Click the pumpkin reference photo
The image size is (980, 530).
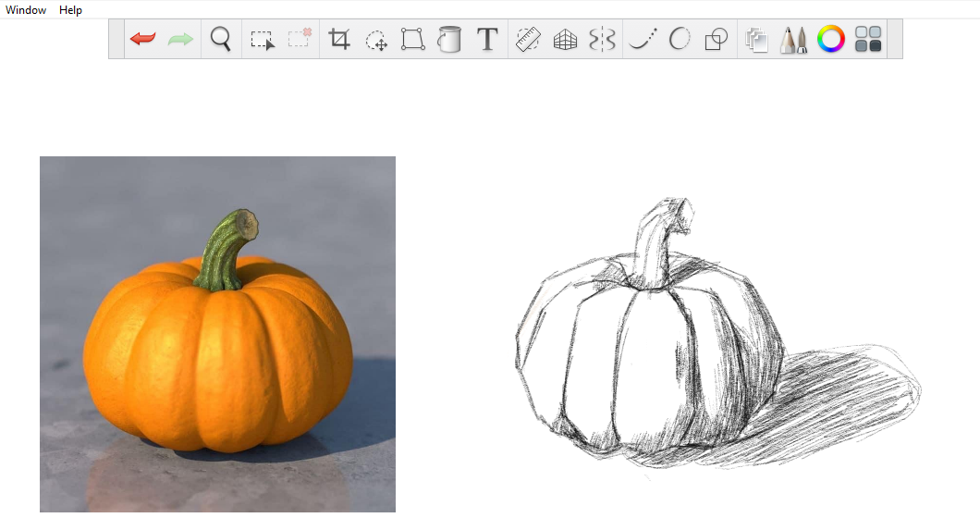pos(217,335)
